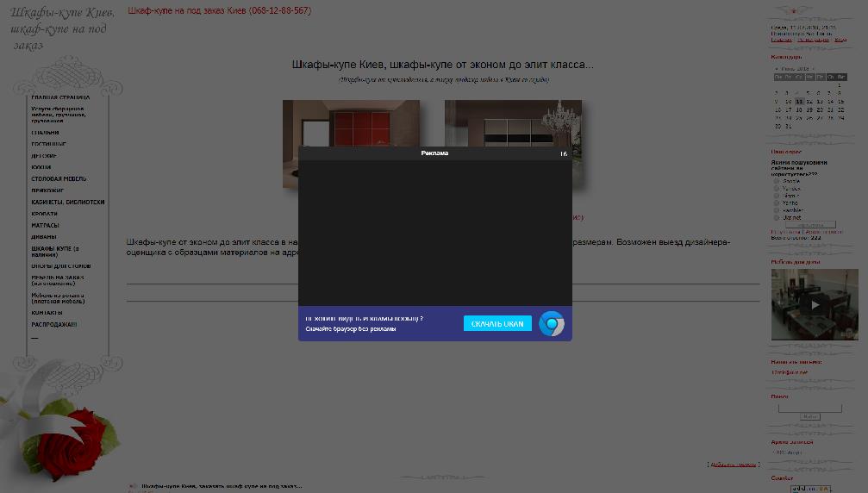Image resolution: width=868 pixels, height=493 pixels.
Task: Go to next month in calendar
Action: tap(814, 69)
